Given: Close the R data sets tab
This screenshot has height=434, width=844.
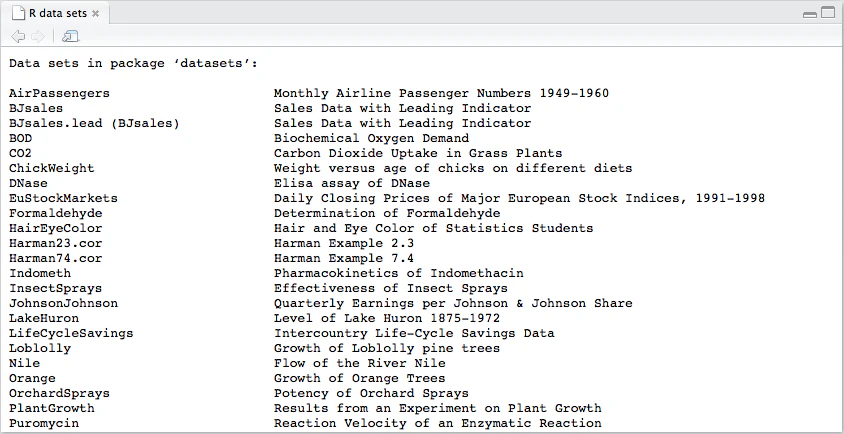Looking at the screenshot, I should (95, 13).
